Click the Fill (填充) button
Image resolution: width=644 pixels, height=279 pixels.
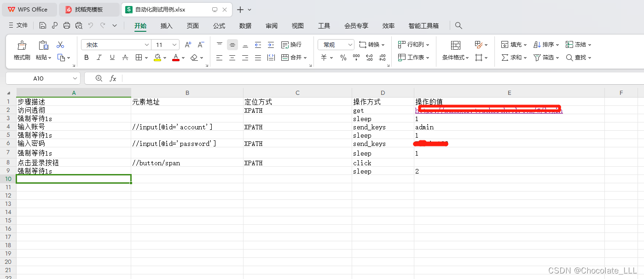(514, 45)
